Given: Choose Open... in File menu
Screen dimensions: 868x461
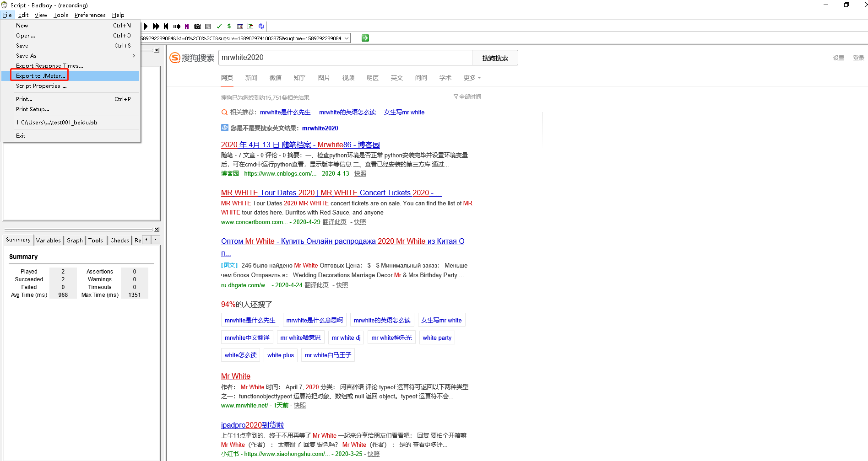Looking at the screenshot, I should (x=71, y=36).
